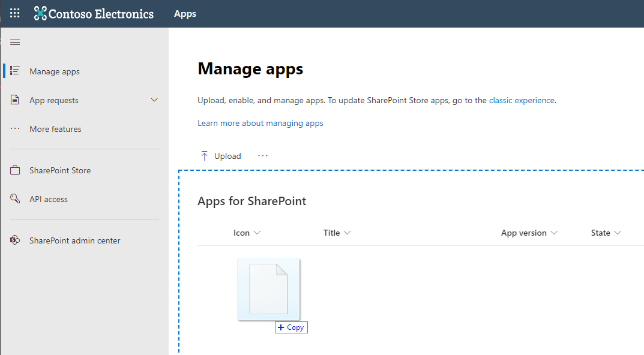Open the State column dropdown arrow
Image resolution: width=644 pixels, height=355 pixels.
click(618, 233)
